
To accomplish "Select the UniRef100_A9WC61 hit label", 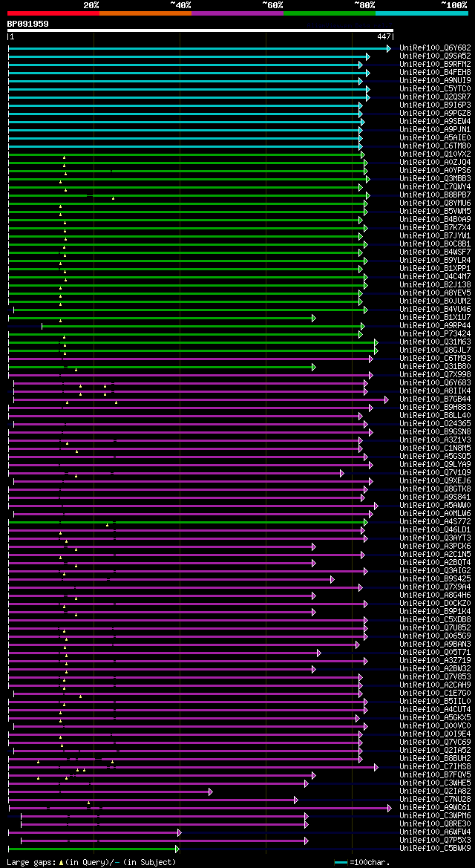I will pyautogui.click(x=435, y=808).
